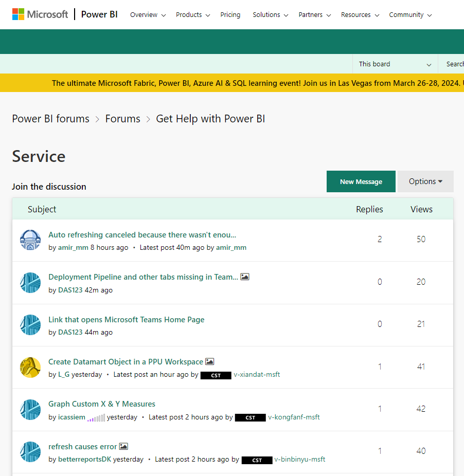
Task: Open amir_mm latest post profile link
Action: 231,247
